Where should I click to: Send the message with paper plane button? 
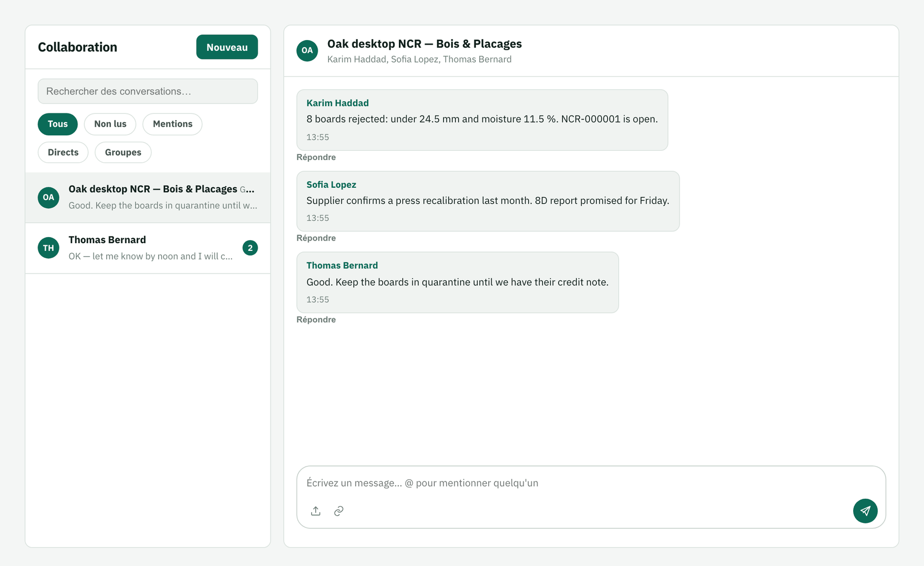[865, 511]
